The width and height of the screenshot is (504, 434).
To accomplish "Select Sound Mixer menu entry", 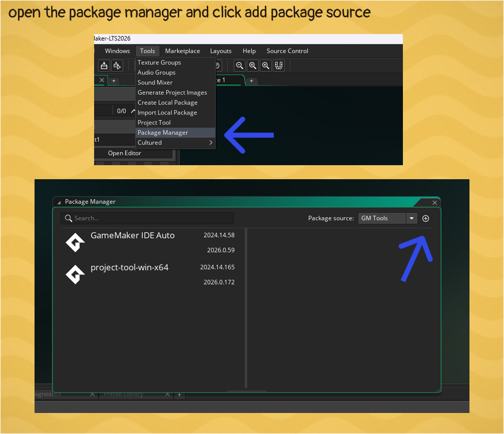I will click(x=176, y=82).
